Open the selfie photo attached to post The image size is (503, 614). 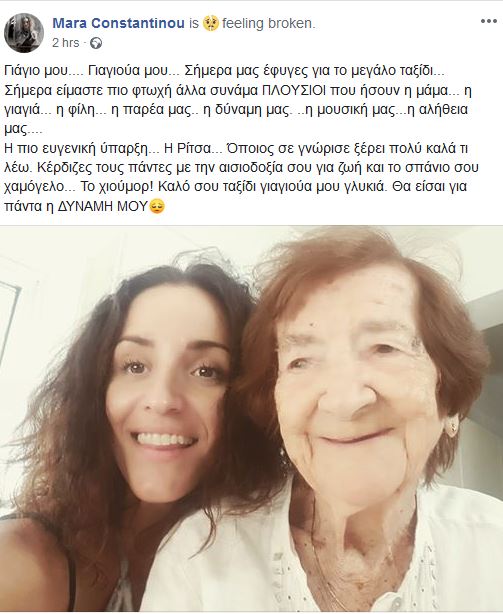coord(251,419)
